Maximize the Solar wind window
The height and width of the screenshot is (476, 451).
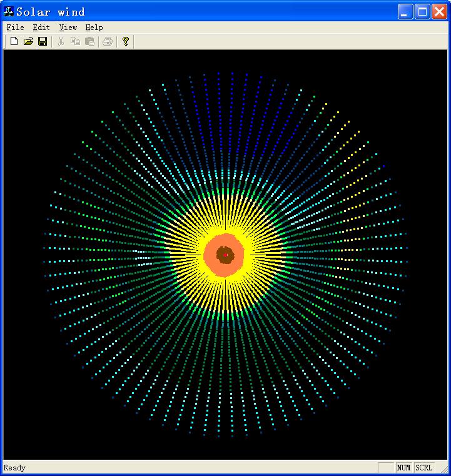point(422,11)
